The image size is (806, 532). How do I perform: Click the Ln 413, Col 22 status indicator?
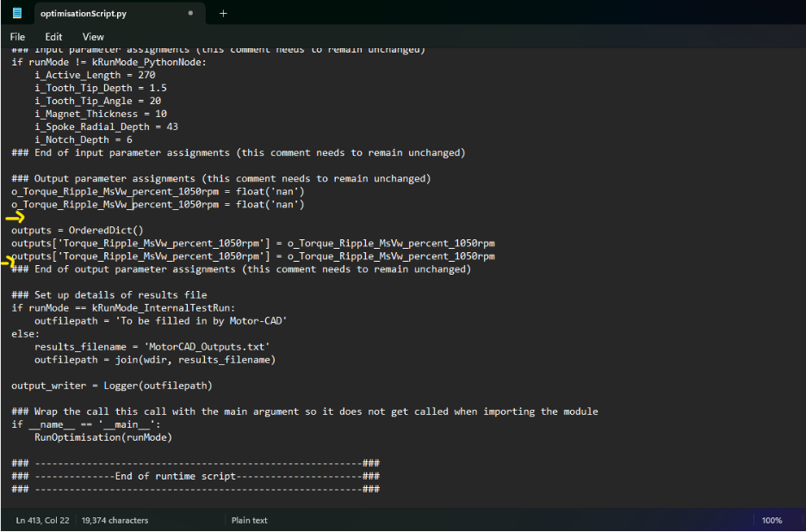coord(44,520)
